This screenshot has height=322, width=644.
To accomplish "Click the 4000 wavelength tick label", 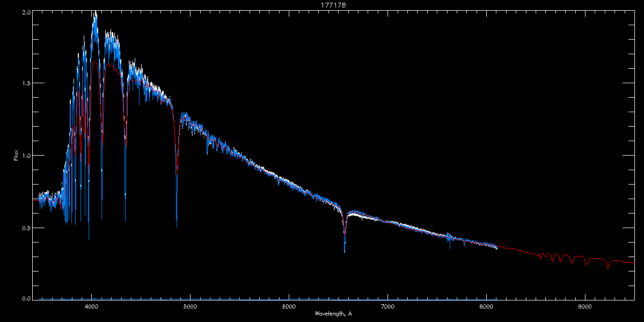I will [91, 306].
